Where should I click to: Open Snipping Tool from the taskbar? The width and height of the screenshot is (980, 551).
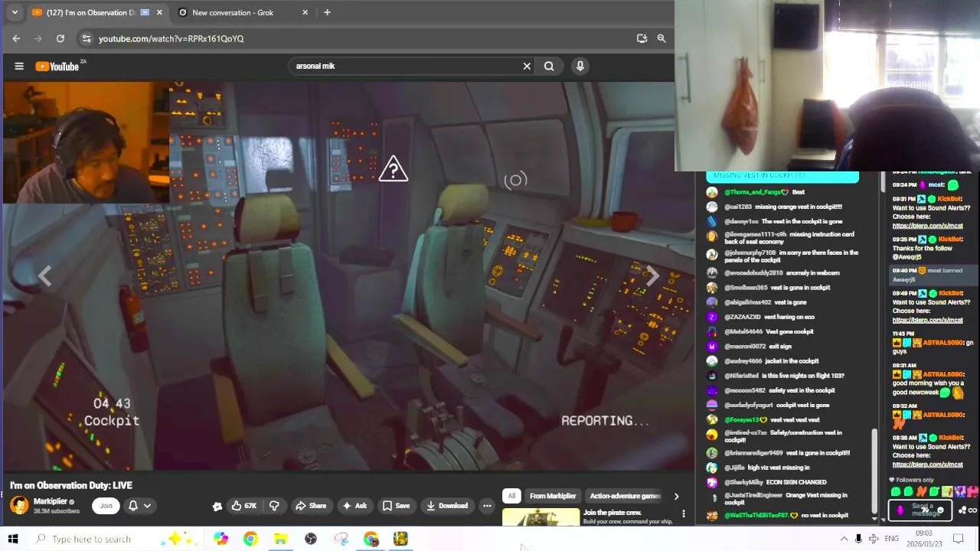[341, 539]
